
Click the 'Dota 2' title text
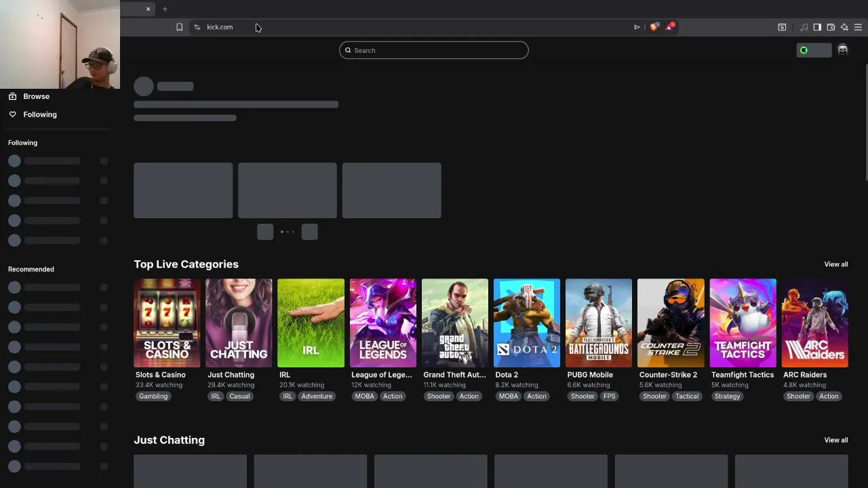(507, 375)
